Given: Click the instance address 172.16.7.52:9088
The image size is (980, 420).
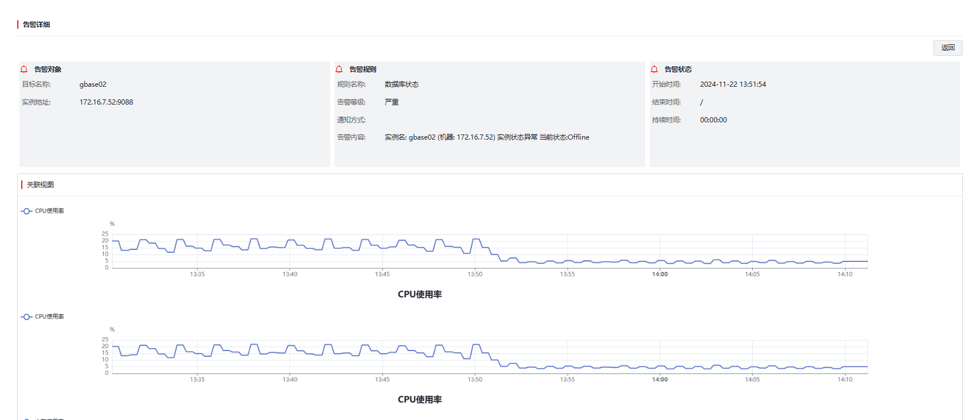Looking at the screenshot, I should pyautogui.click(x=106, y=102).
